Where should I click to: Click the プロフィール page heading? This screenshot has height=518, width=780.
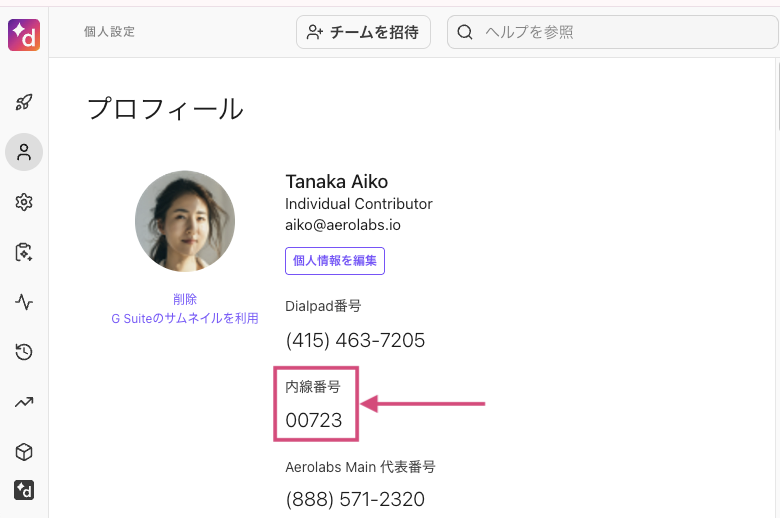166,109
